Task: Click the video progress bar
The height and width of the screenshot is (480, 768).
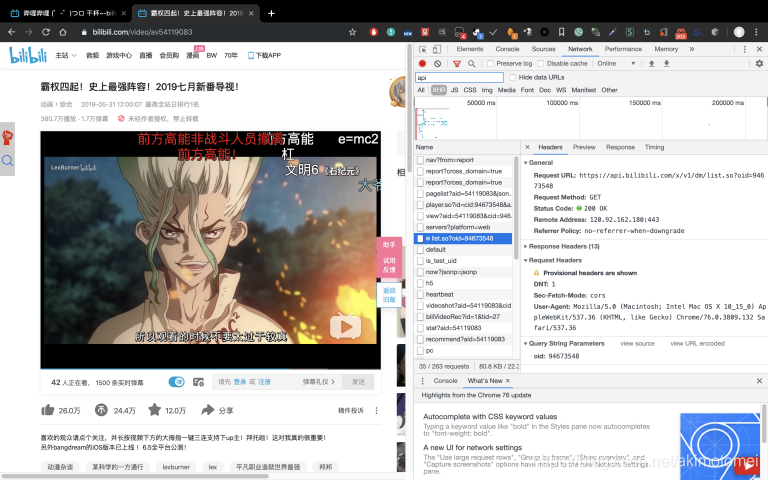Action: 211,368
